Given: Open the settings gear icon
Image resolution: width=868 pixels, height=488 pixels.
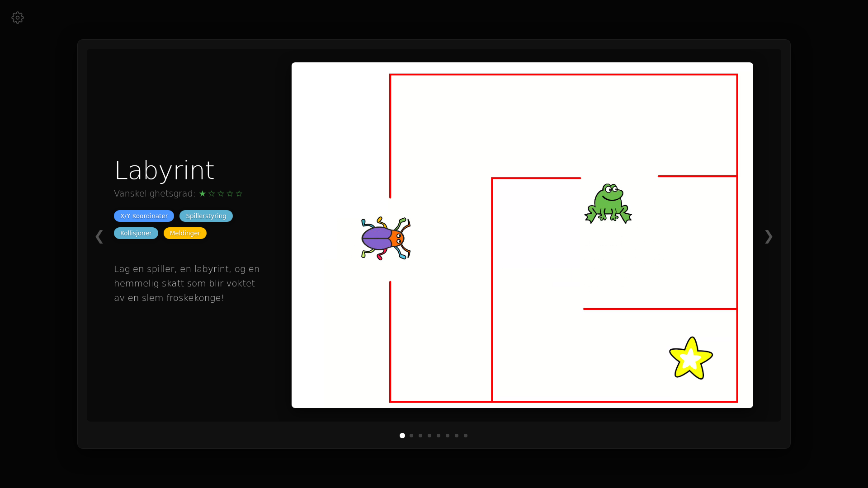Looking at the screenshot, I should [x=18, y=18].
